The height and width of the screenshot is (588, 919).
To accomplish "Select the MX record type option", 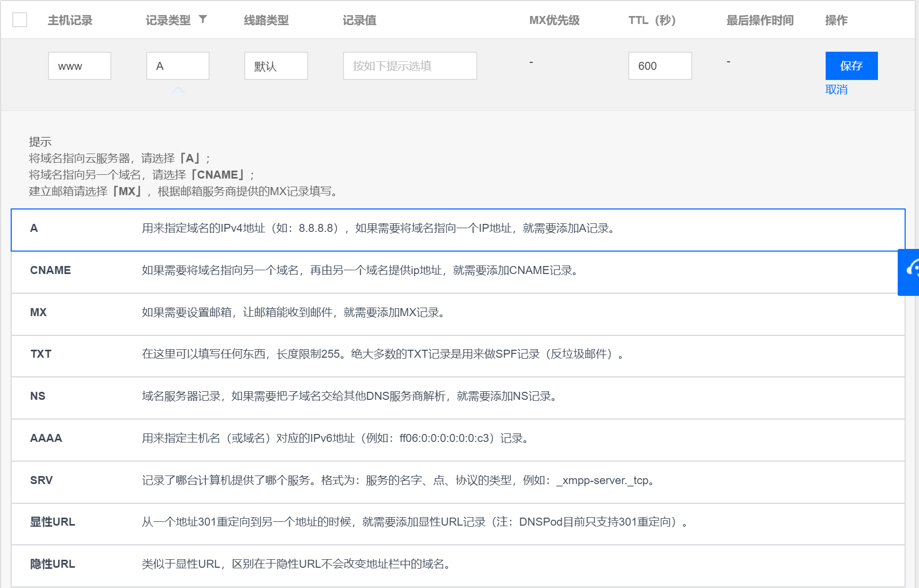I will 458,314.
